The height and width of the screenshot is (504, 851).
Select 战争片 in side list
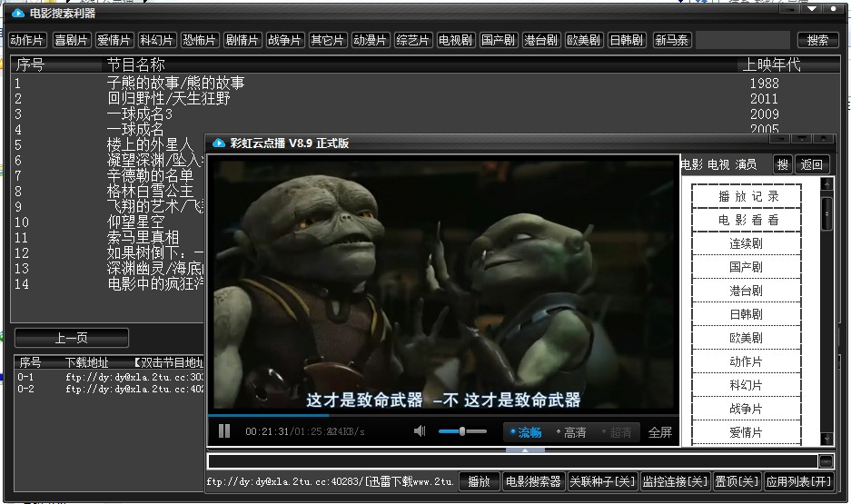point(747,409)
